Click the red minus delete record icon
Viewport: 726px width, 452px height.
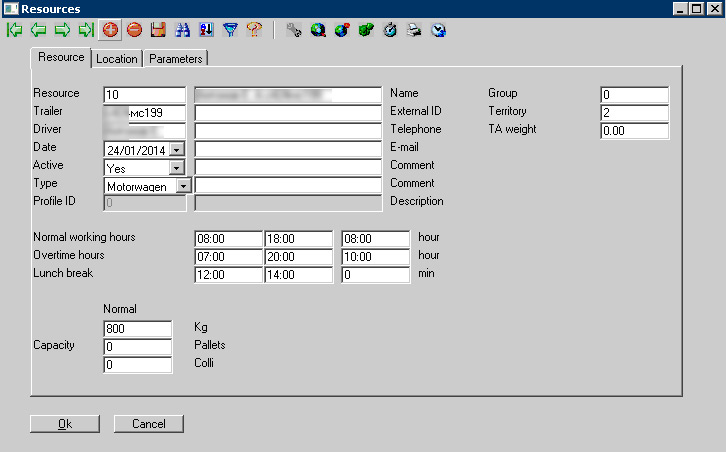pos(134,30)
